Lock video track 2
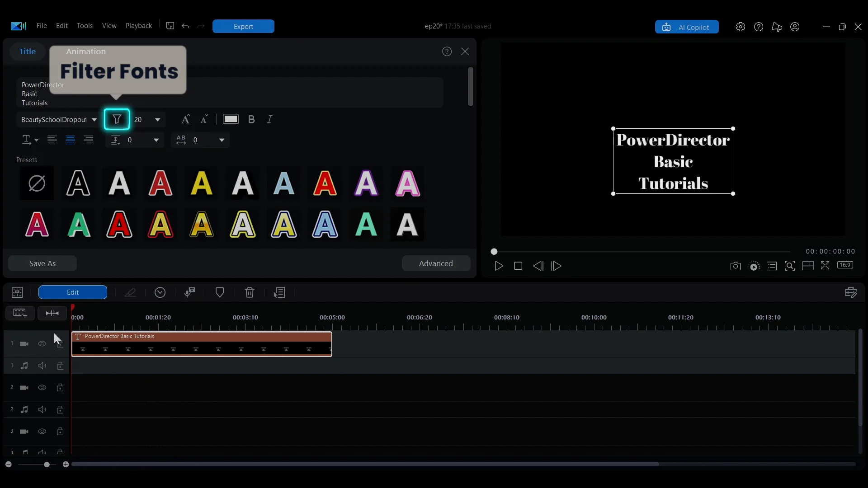This screenshot has width=868, height=488. click(x=60, y=388)
